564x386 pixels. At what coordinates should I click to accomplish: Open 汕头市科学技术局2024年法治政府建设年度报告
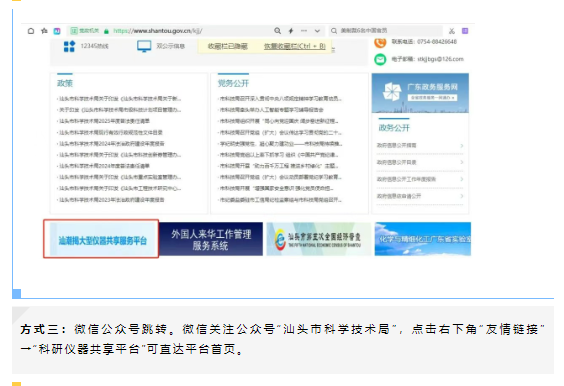[x=112, y=144]
